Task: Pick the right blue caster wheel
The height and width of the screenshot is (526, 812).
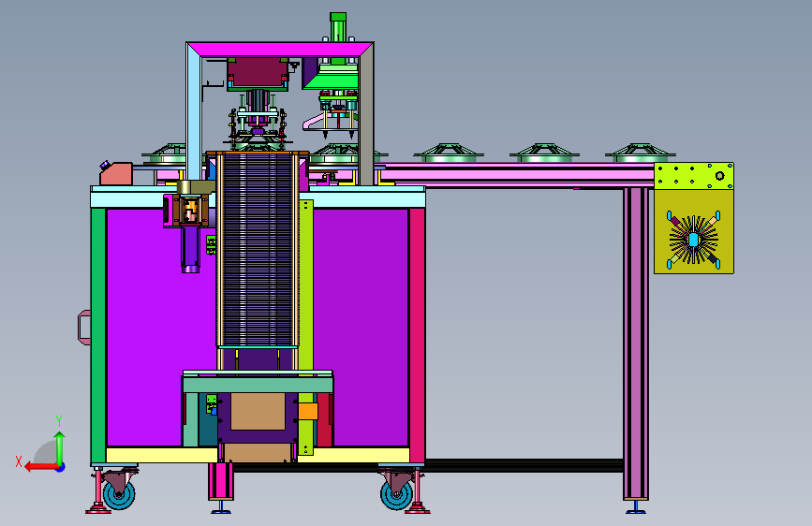Action: pos(397,494)
